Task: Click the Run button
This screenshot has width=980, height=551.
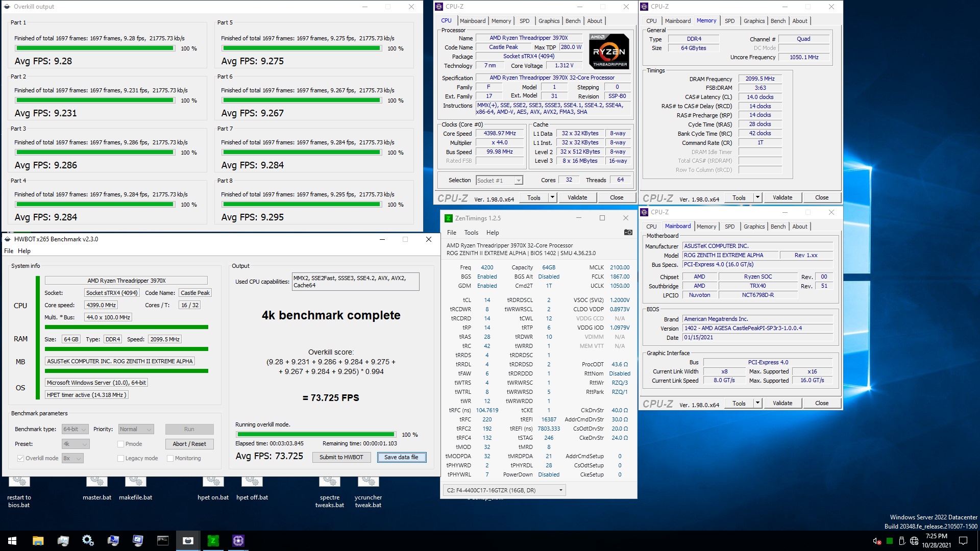Action: pyautogui.click(x=189, y=429)
